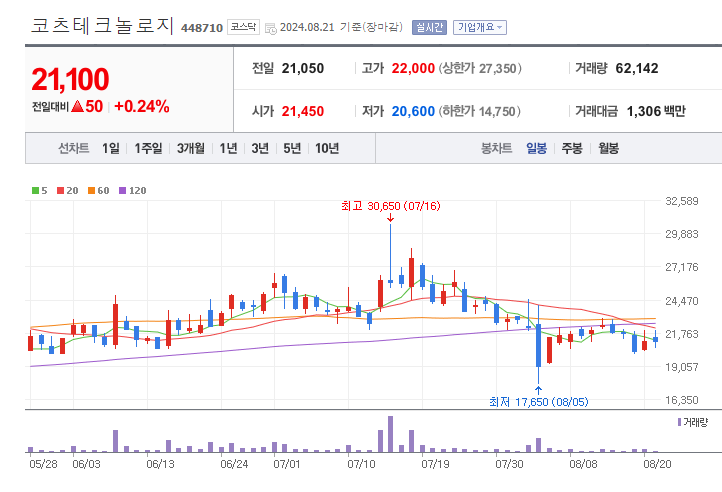Click the 코스닥 market badge

pos(243,27)
